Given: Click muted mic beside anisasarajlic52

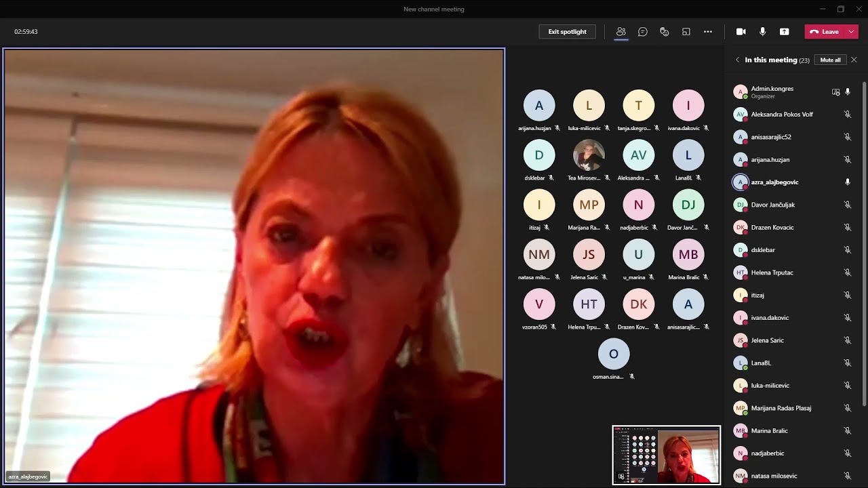Looking at the screenshot, I should click(x=848, y=137).
